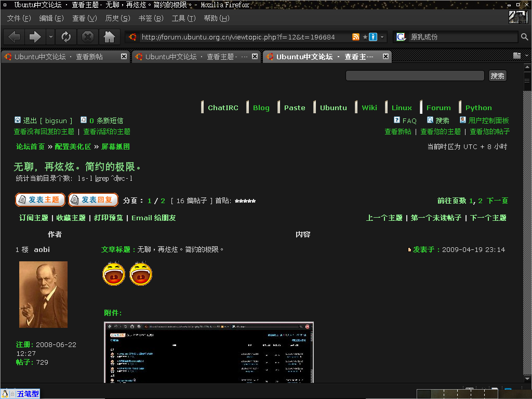Go back with the Firefox back arrow
The width and height of the screenshot is (532, 399).
coord(14,37)
